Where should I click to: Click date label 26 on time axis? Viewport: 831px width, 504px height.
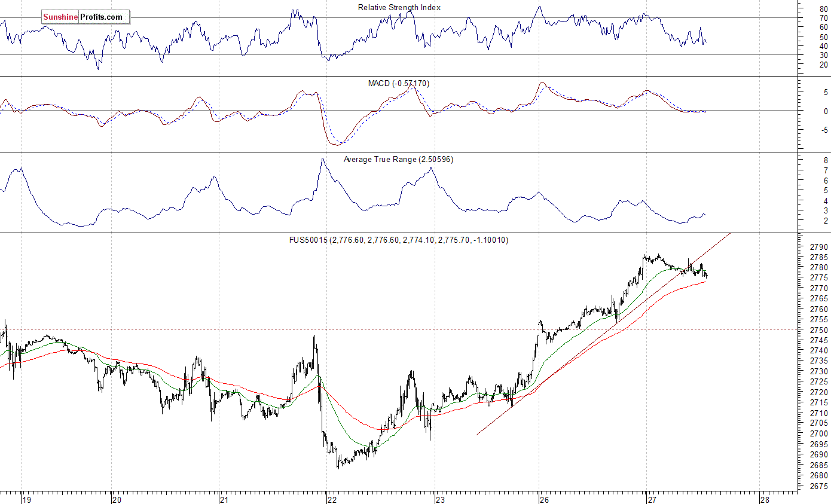[x=543, y=499]
